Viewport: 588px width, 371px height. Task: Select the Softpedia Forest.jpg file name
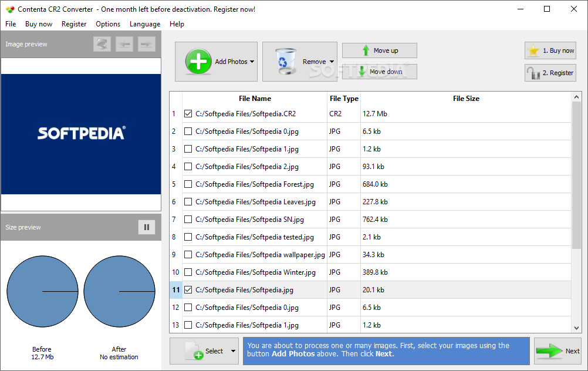pyautogui.click(x=255, y=184)
